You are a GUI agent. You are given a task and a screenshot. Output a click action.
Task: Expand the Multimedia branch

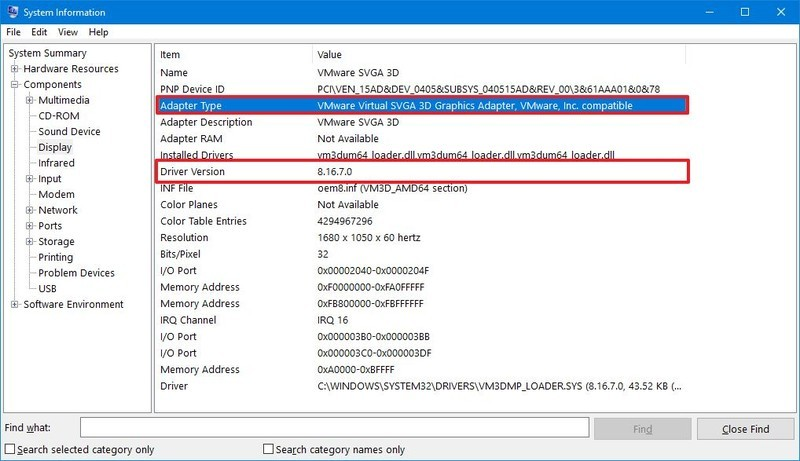click(x=30, y=100)
